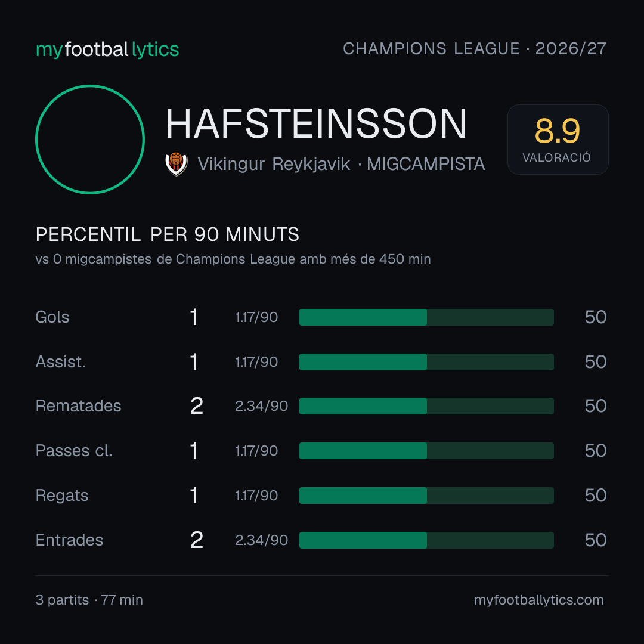Click the Champions League 2026/27 header text
The height and width of the screenshot is (644, 644).
tap(475, 49)
